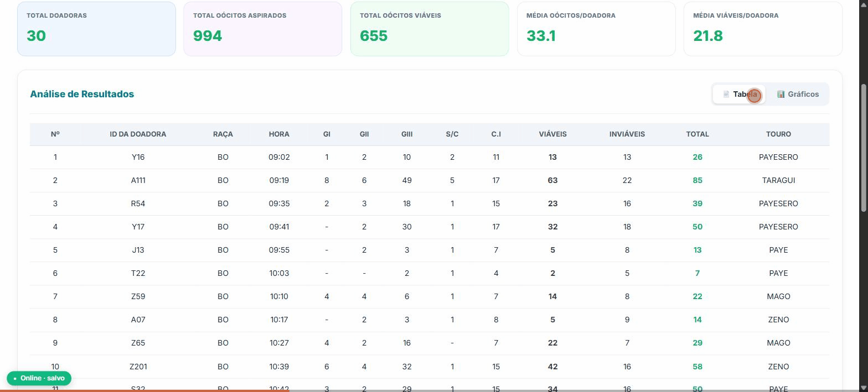Click total 58 in Z201 row

point(697,367)
